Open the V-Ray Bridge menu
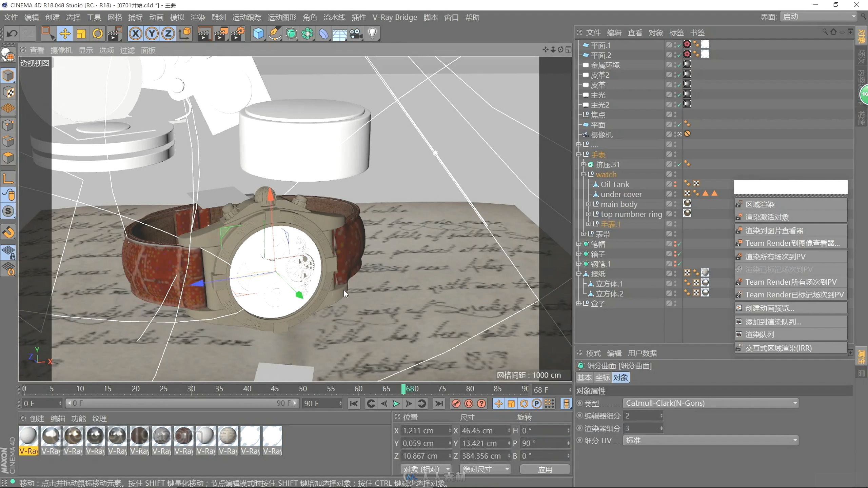This screenshot has width=868, height=488. click(x=395, y=17)
